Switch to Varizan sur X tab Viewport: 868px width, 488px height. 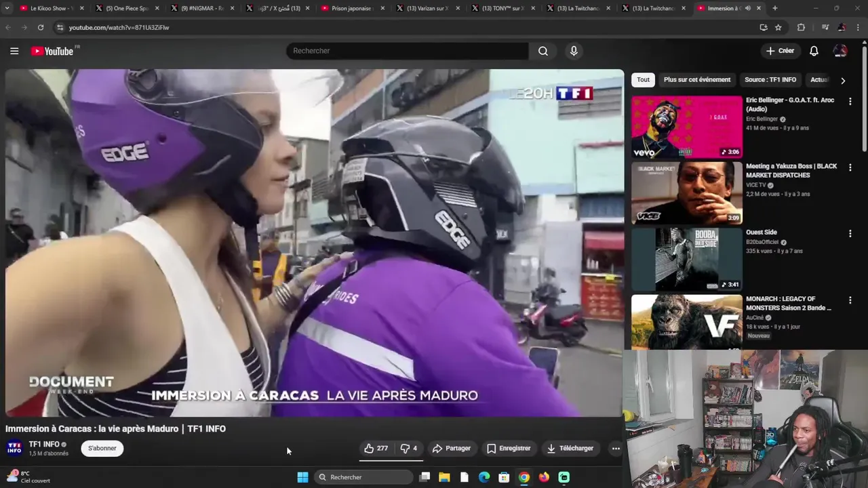click(x=426, y=8)
